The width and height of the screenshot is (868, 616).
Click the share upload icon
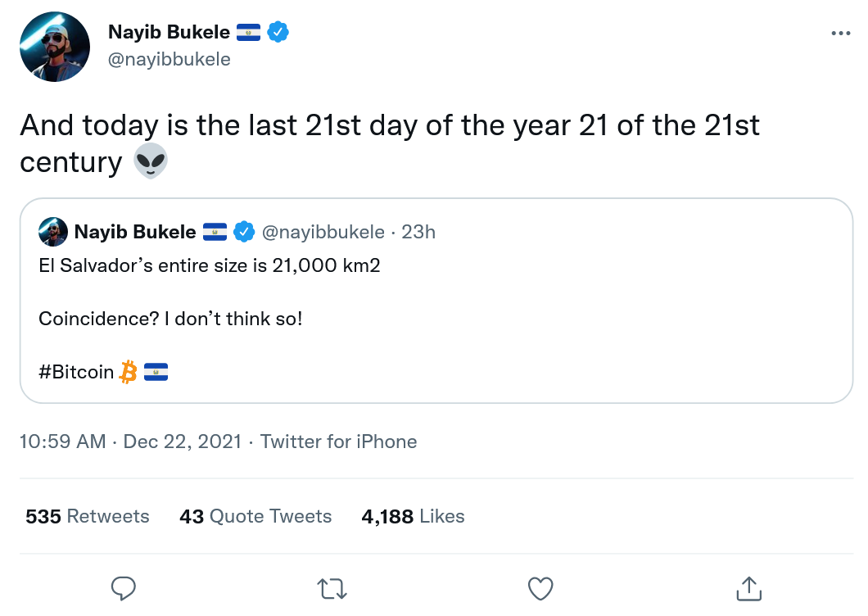pyautogui.click(x=748, y=587)
